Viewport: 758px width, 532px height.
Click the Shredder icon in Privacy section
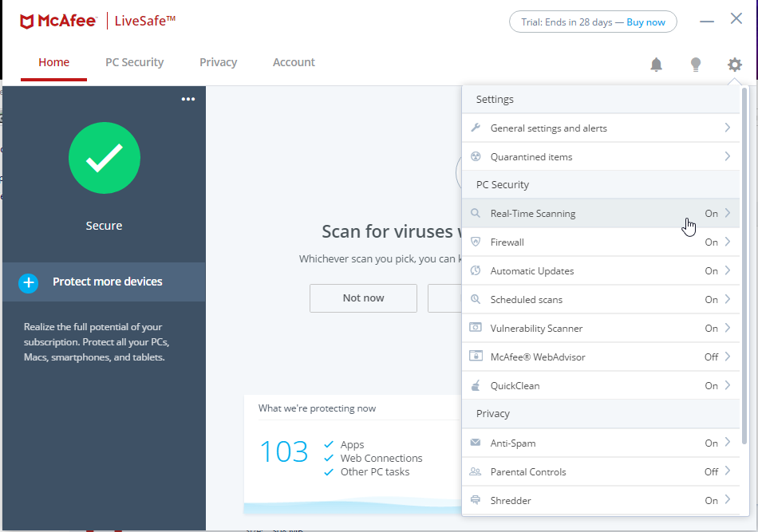475,500
